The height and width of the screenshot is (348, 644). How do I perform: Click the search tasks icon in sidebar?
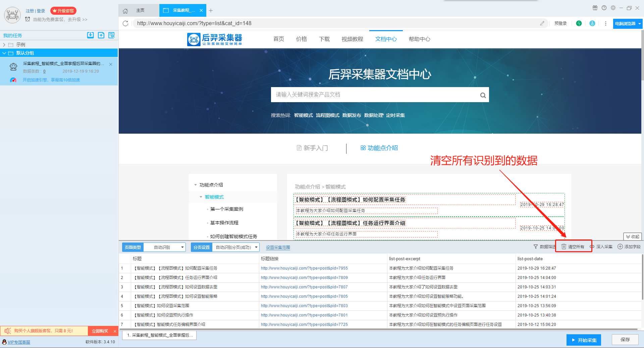pos(111,35)
